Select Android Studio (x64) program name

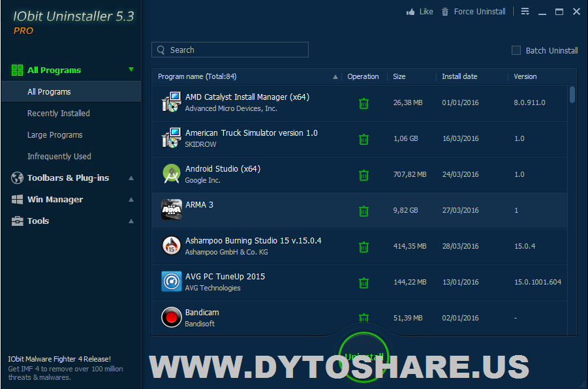(x=223, y=169)
